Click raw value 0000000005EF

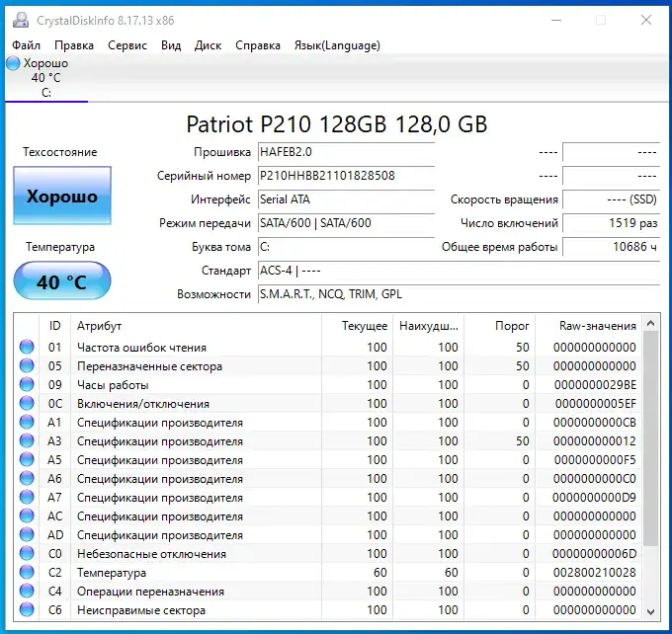[595, 404]
